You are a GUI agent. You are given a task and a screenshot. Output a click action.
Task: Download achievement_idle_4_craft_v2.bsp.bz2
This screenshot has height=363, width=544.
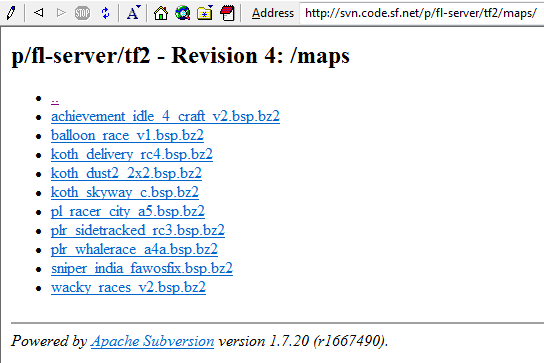(x=165, y=116)
